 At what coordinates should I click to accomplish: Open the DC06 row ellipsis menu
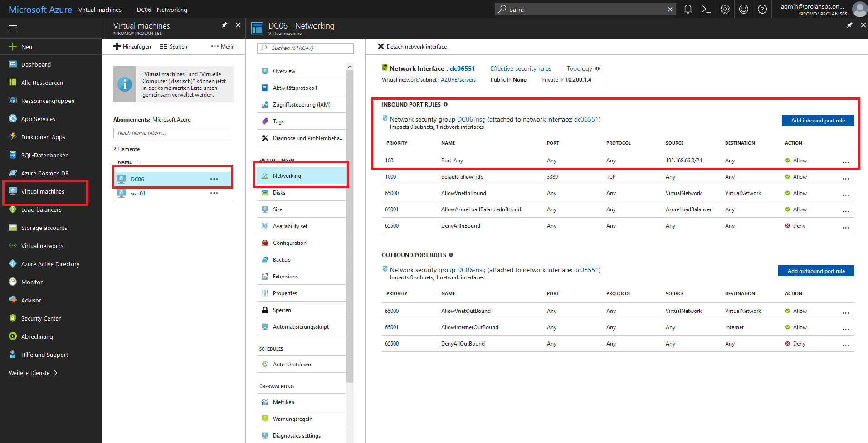point(214,179)
